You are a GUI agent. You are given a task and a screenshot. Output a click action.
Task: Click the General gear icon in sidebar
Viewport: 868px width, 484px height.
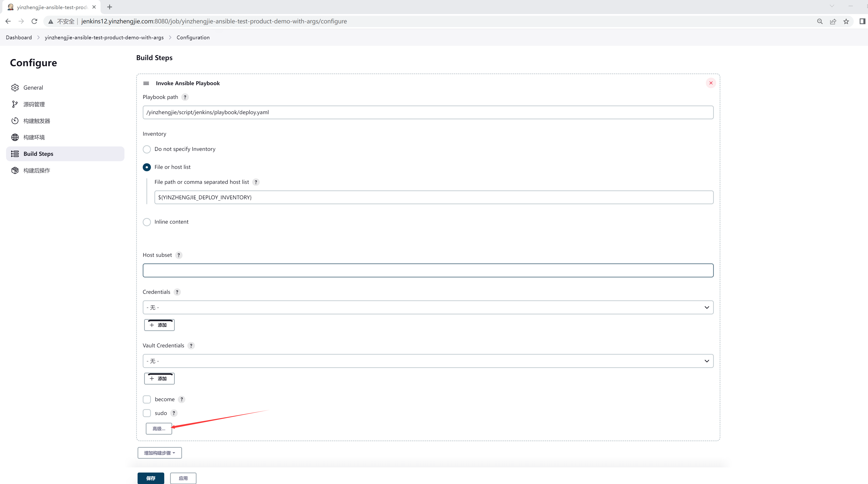[x=15, y=87]
